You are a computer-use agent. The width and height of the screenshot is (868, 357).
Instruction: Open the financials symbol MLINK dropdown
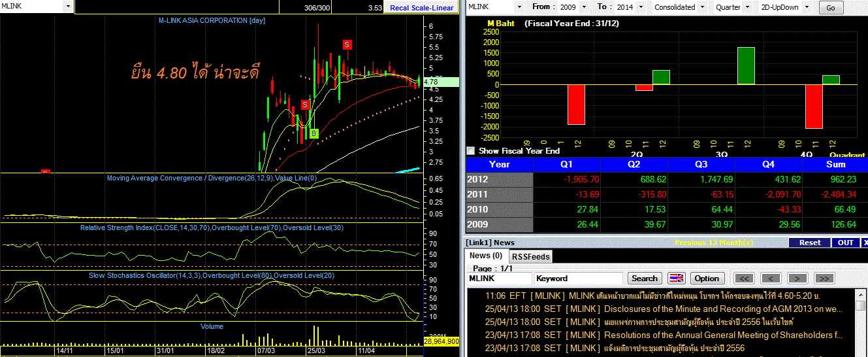pyautogui.click(x=520, y=7)
